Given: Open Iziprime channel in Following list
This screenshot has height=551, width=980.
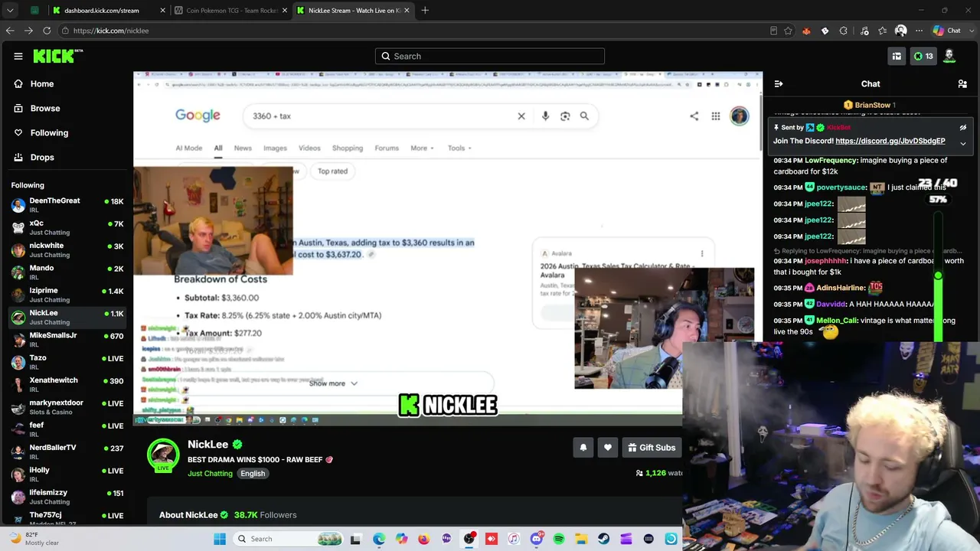Looking at the screenshot, I should 66,295.
